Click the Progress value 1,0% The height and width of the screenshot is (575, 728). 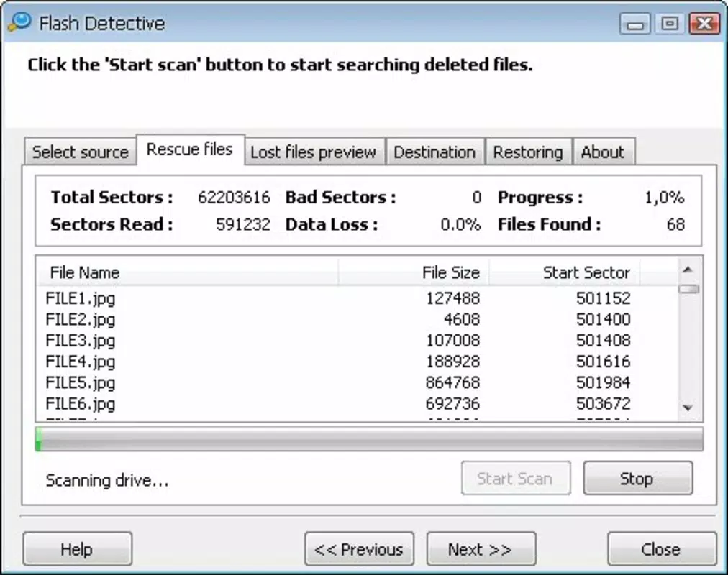(665, 198)
